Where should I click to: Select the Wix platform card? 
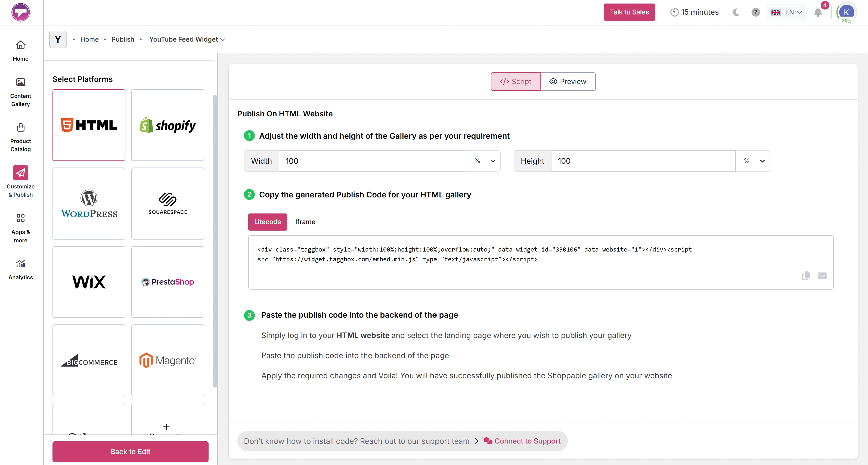click(x=89, y=282)
